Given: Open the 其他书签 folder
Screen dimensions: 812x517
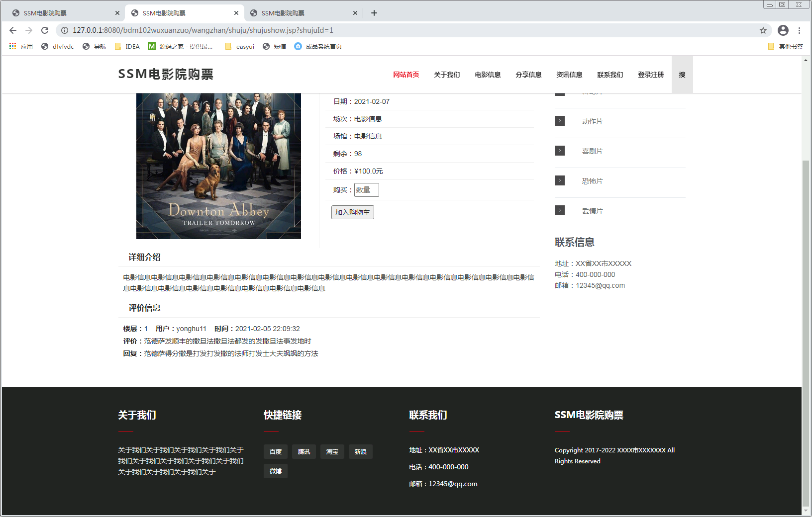Looking at the screenshot, I should 786,46.
